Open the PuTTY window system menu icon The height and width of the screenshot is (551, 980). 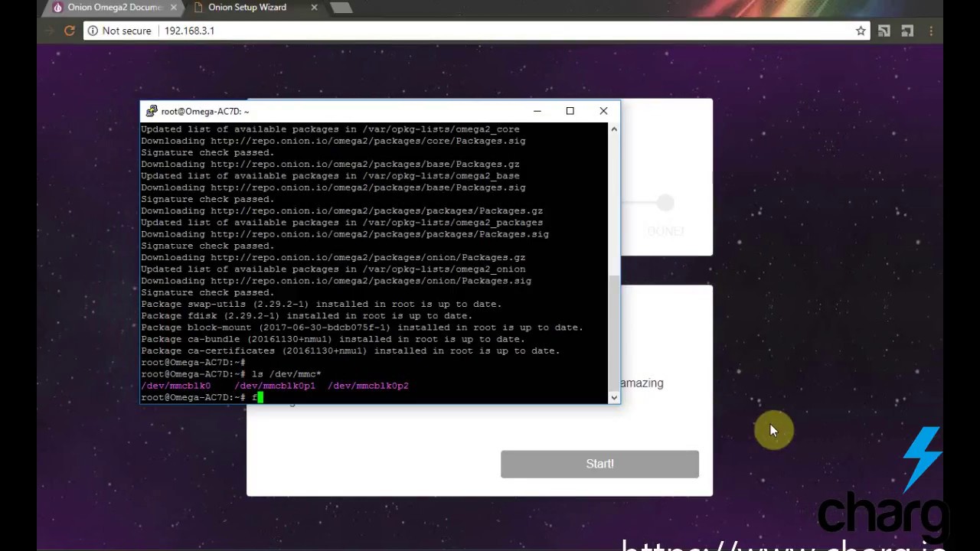point(152,111)
